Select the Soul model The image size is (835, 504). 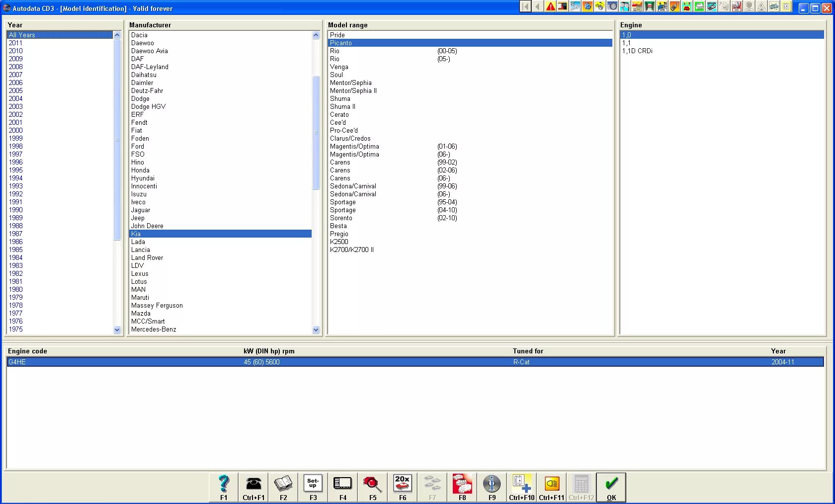(470, 75)
